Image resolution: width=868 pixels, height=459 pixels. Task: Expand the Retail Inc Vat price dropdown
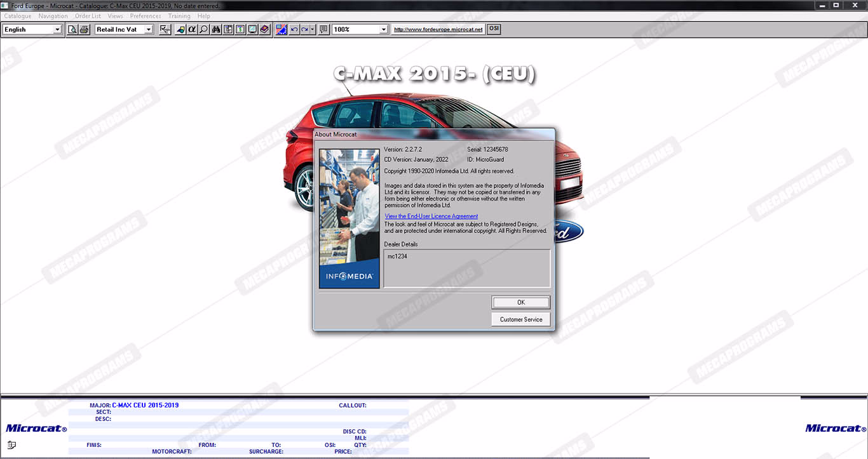point(149,29)
